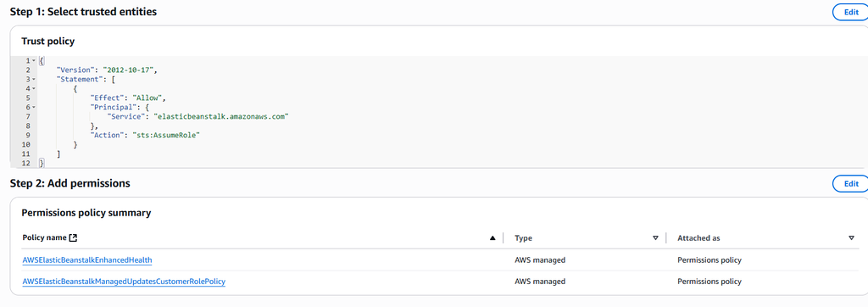Image resolution: width=868 pixels, height=307 pixels.
Task: Click line number 7 in code gutter
Action: coord(28,116)
